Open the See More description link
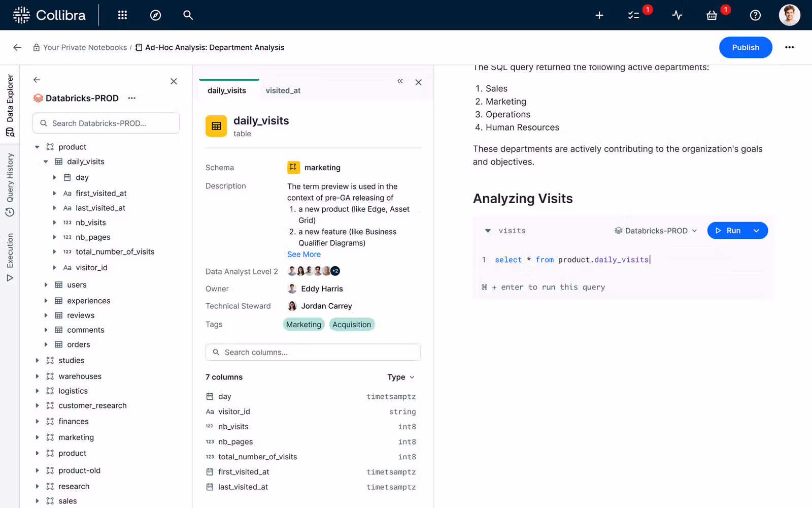 [x=303, y=254]
